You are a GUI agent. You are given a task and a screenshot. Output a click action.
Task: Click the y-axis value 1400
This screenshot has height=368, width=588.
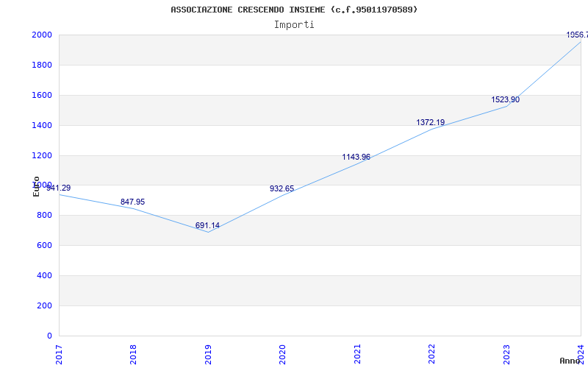click(x=42, y=125)
